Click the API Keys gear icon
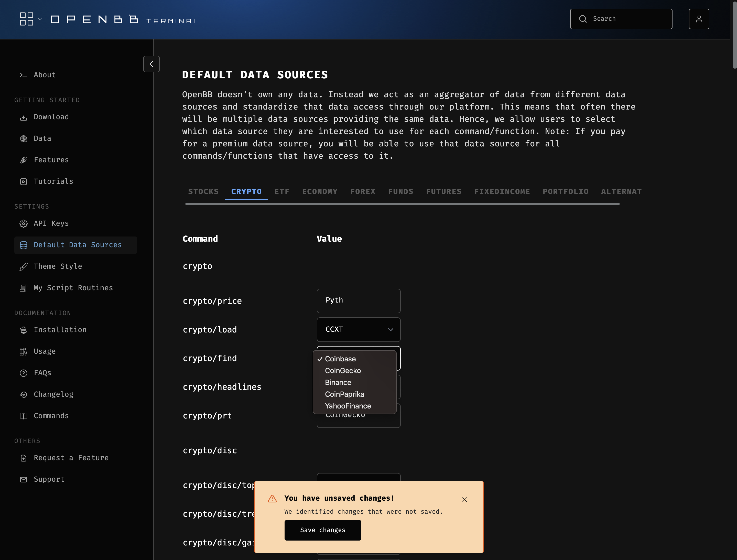Image resolution: width=737 pixels, height=560 pixels. (23, 224)
